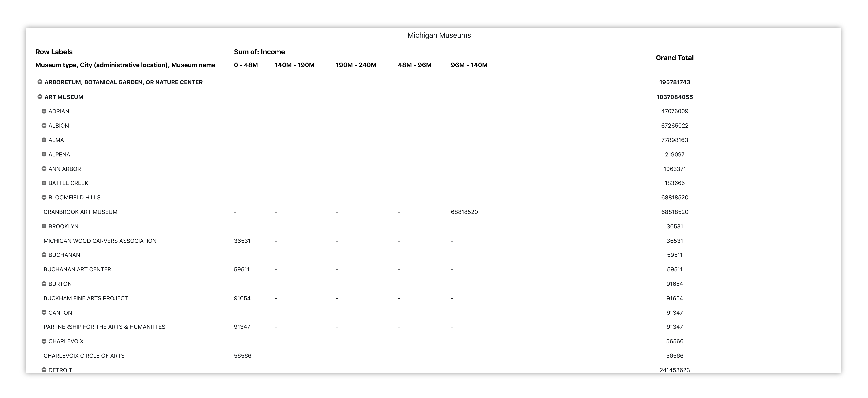Click BATTLE CREEK's grand total 183665
The image size is (868, 398).
coord(675,183)
